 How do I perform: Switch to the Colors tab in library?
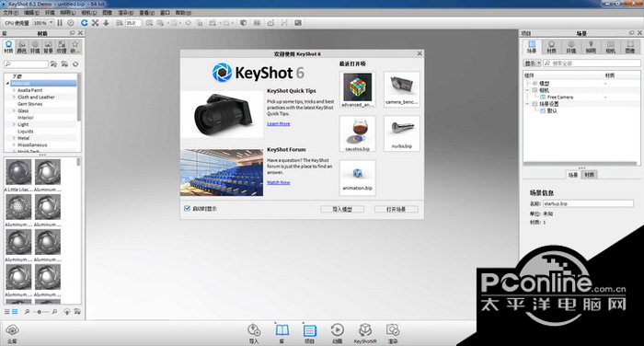22,47
